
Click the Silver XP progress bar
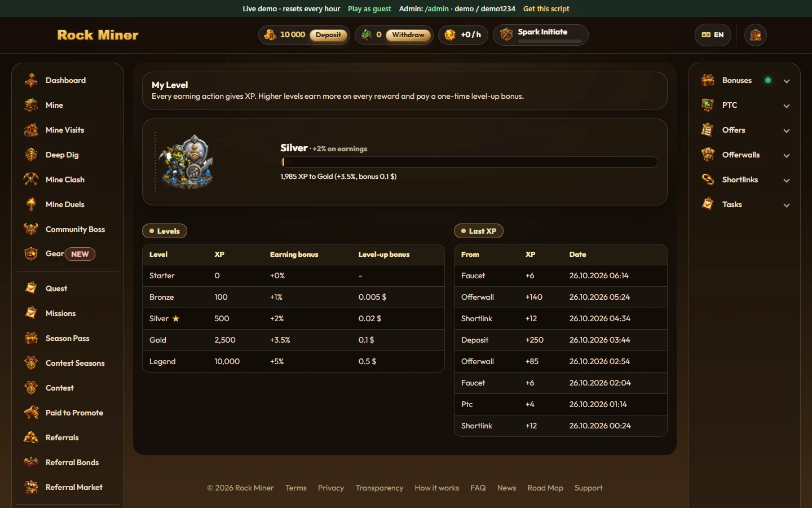point(469,162)
